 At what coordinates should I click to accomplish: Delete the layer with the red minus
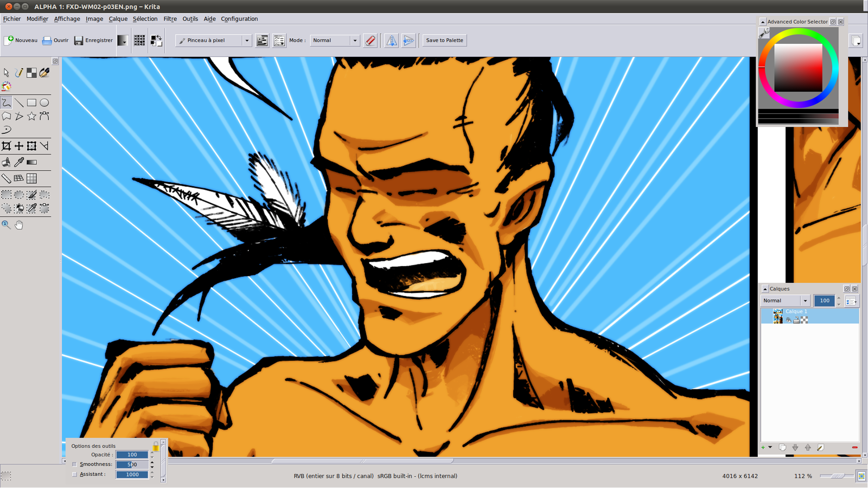[854, 447]
